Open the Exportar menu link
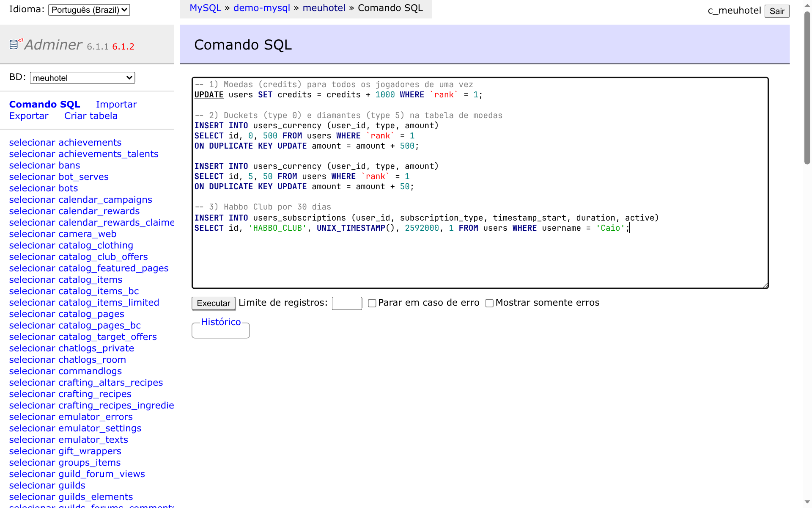The height and width of the screenshot is (508, 812). click(x=29, y=116)
